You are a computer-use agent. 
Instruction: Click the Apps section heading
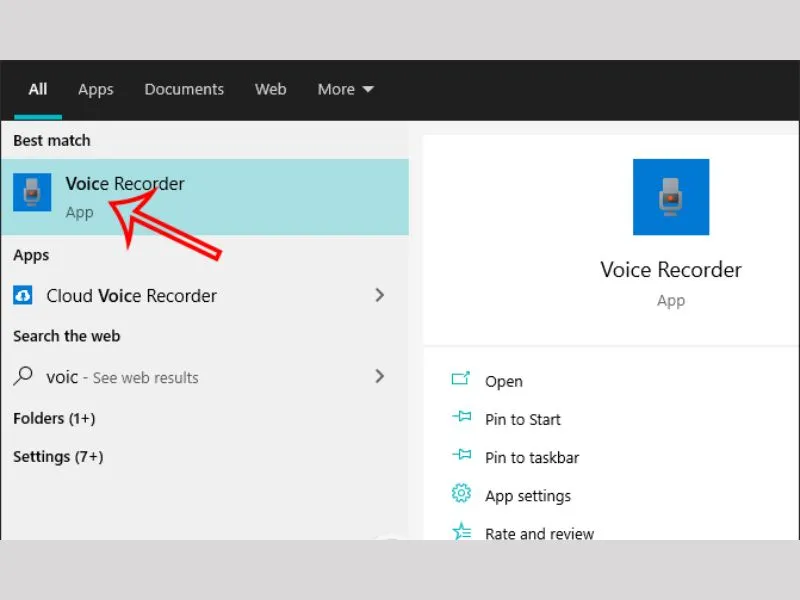pyautogui.click(x=31, y=255)
